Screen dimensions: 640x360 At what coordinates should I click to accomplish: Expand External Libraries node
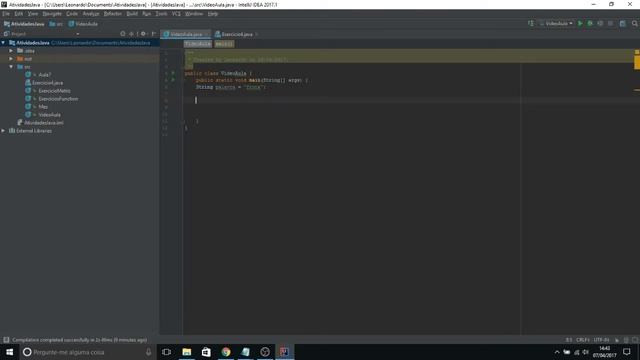tap(3, 131)
